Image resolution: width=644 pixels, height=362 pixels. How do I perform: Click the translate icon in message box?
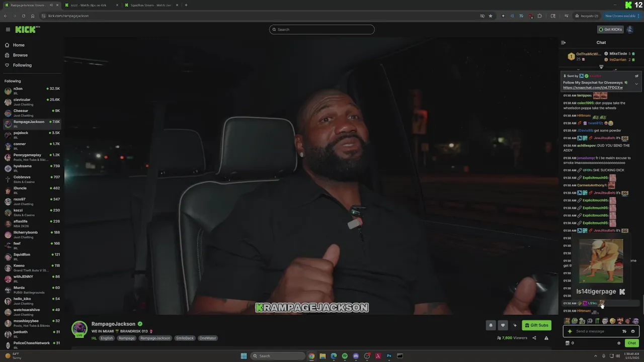coord(624,331)
